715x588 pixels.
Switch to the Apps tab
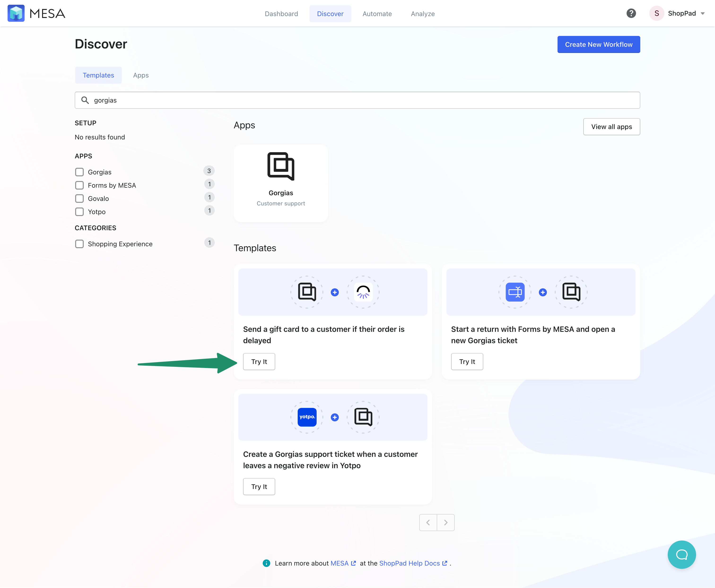pyautogui.click(x=141, y=75)
